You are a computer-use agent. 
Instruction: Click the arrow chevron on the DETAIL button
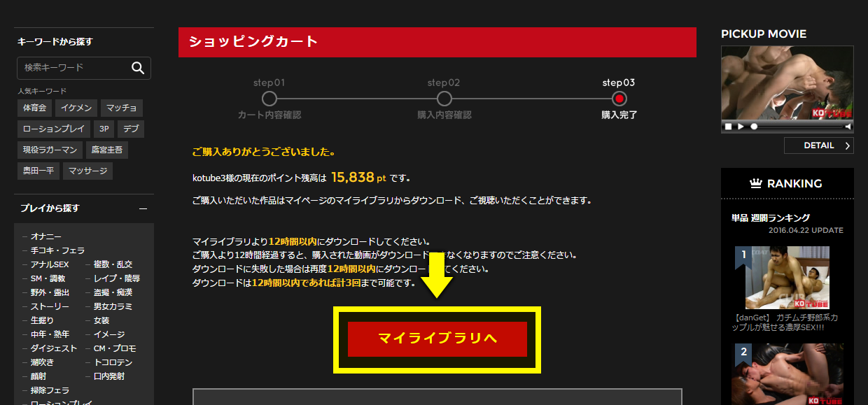pos(848,145)
